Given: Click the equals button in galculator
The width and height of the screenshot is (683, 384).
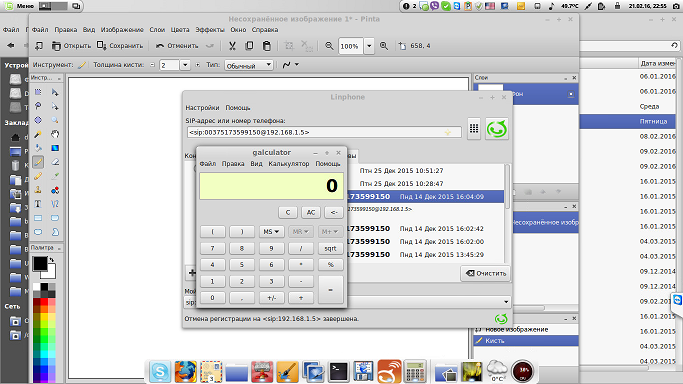Looking at the screenshot, I should pos(330,290).
